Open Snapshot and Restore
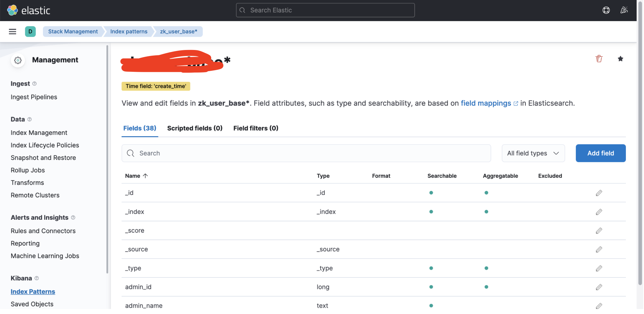Viewport: 644px width, 314px height. pos(43,158)
